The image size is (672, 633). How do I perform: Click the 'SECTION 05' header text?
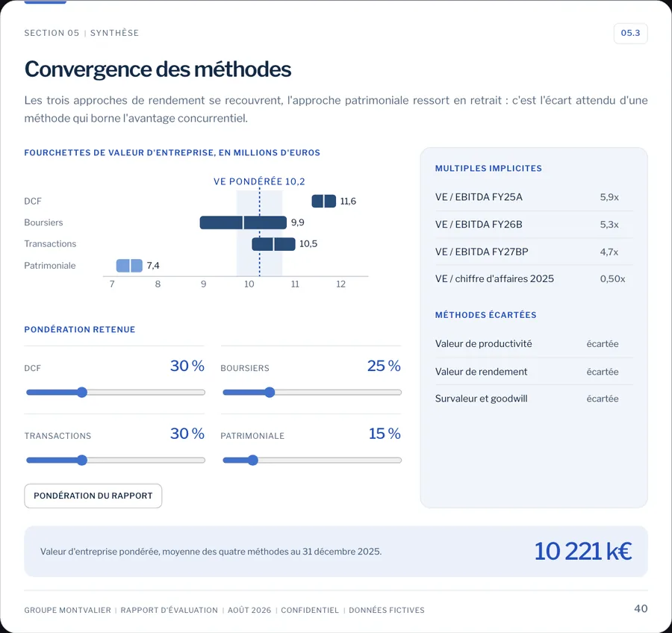52,33
